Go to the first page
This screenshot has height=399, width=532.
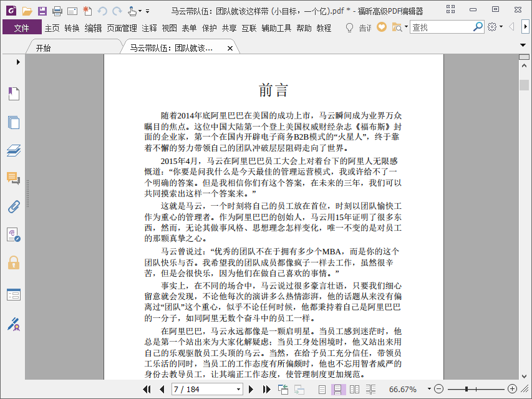(x=147, y=389)
